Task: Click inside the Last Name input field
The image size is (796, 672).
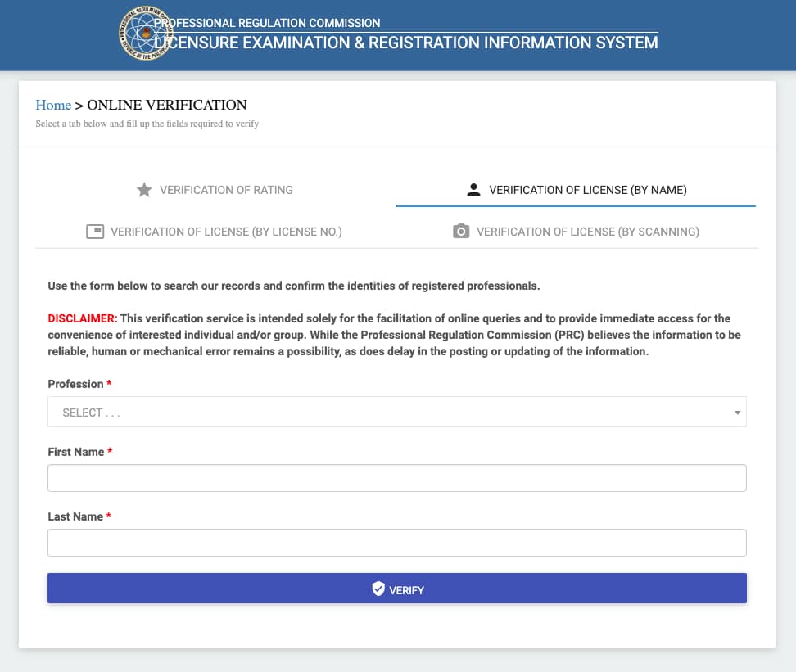Action: 397,542
